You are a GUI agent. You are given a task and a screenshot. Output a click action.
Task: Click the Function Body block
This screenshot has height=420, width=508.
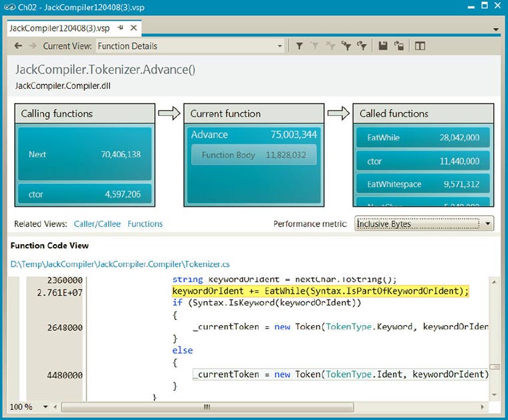(x=253, y=155)
